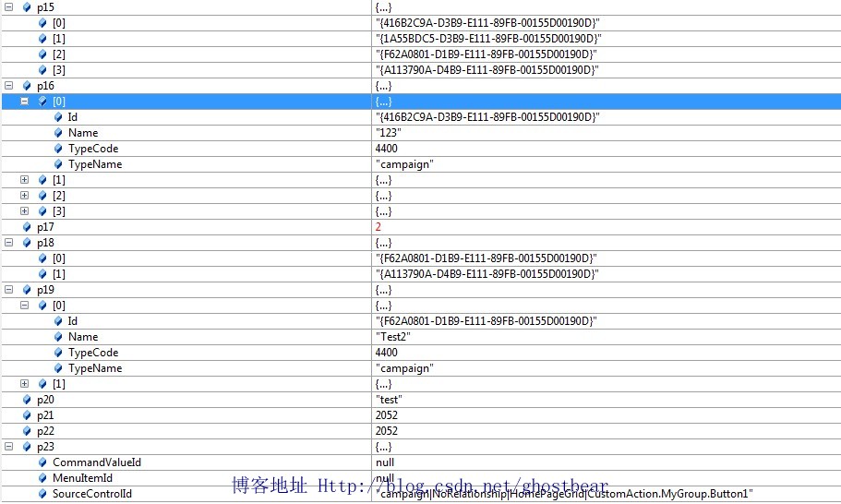Collapse the p23 node

coord(8,447)
